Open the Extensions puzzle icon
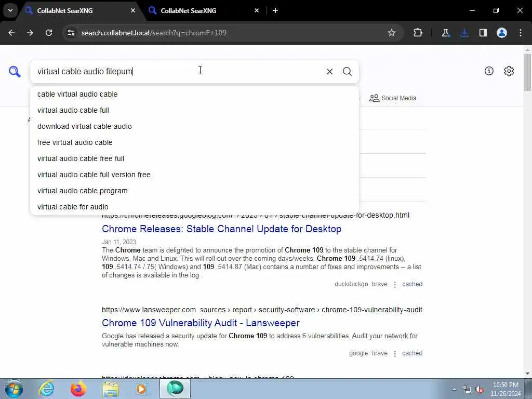Screen dimensions: 532x399 tap(418, 33)
